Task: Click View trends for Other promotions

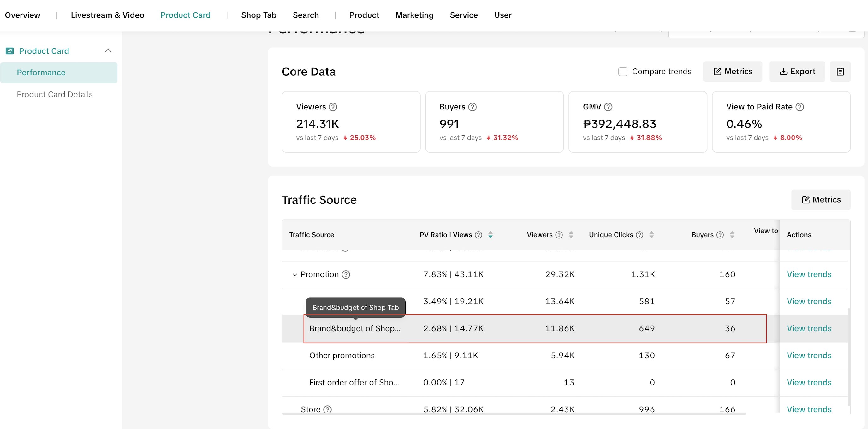Action: pyautogui.click(x=809, y=355)
